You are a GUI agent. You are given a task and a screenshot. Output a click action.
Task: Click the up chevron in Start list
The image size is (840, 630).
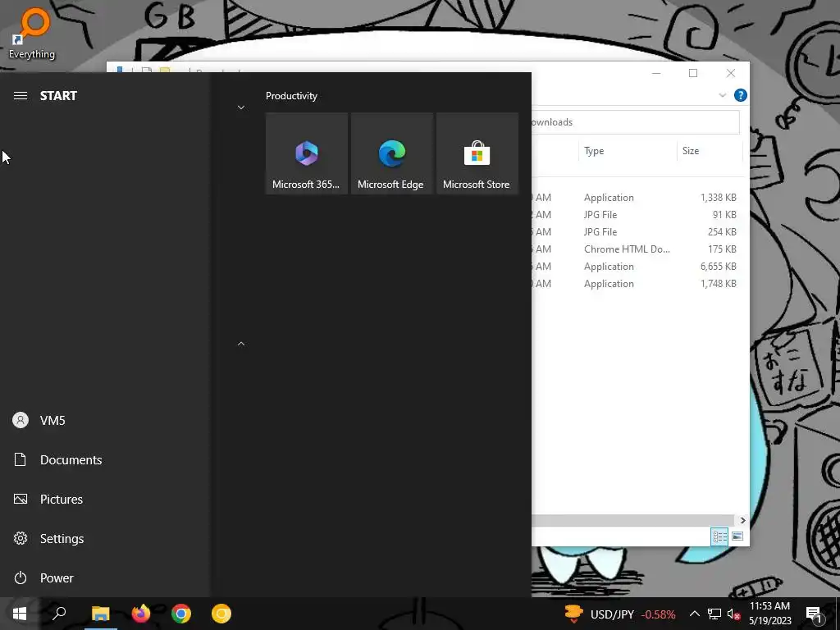(241, 344)
